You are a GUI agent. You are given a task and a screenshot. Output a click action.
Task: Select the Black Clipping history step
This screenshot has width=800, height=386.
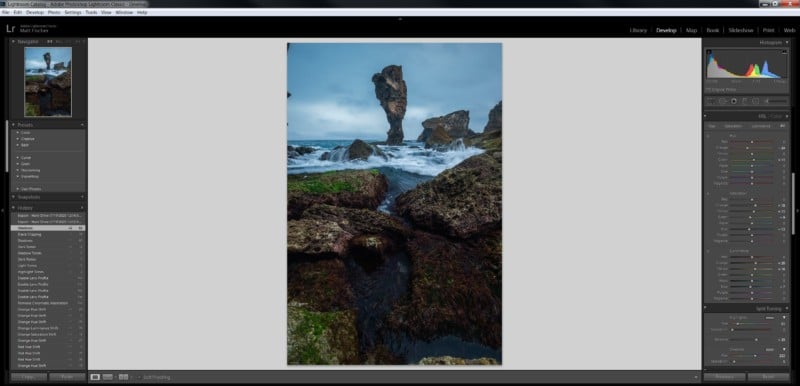pyautogui.click(x=48, y=235)
